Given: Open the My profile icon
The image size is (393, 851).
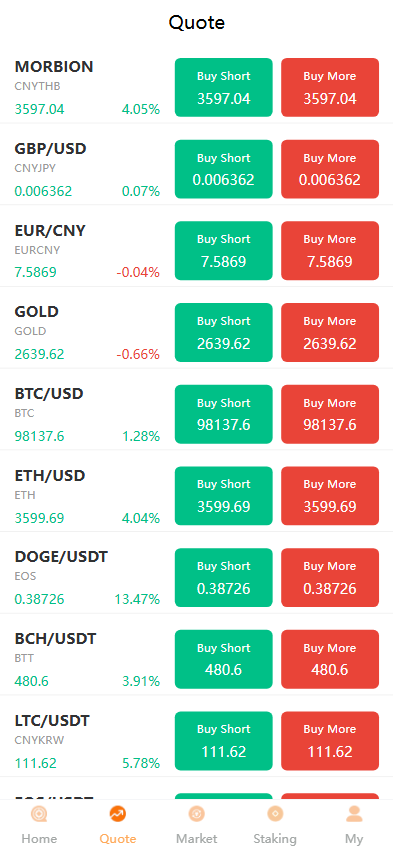Looking at the screenshot, I should pos(354,814).
